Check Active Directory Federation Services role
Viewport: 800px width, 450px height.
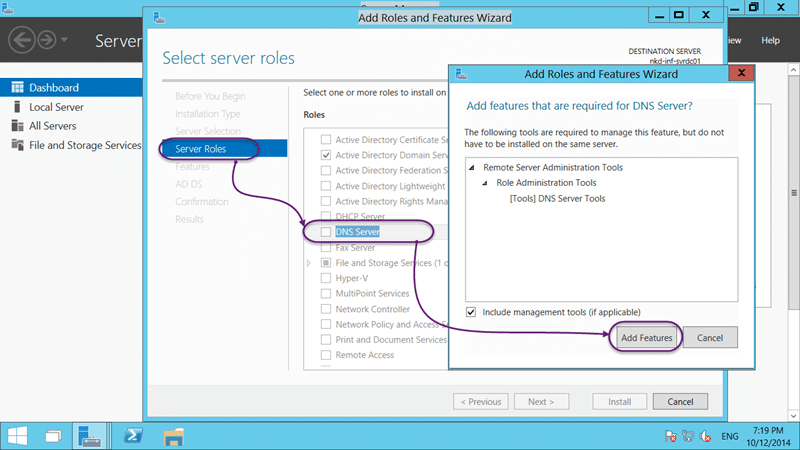[x=326, y=170]
